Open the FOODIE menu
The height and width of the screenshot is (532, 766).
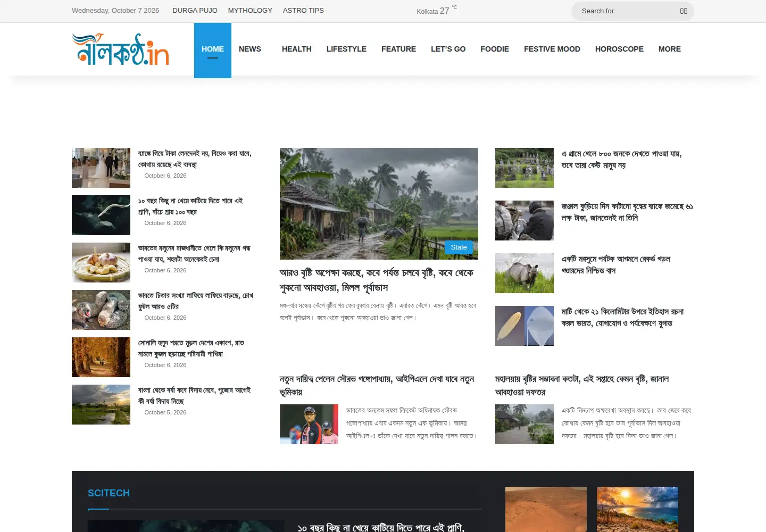point(495,49)
